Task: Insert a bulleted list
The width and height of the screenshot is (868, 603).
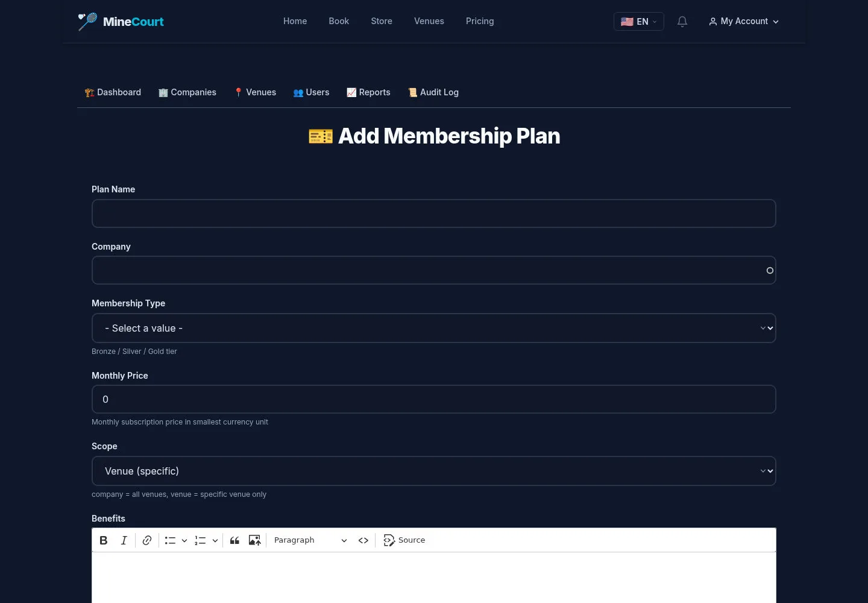Action: pyautogui.click(x=170, y=540)
